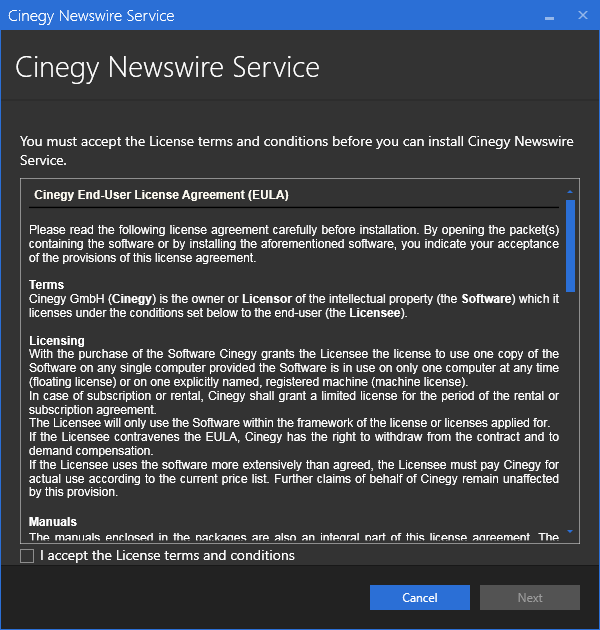Click the blue EULA scrollbar thumb

[x=570, y=245]
